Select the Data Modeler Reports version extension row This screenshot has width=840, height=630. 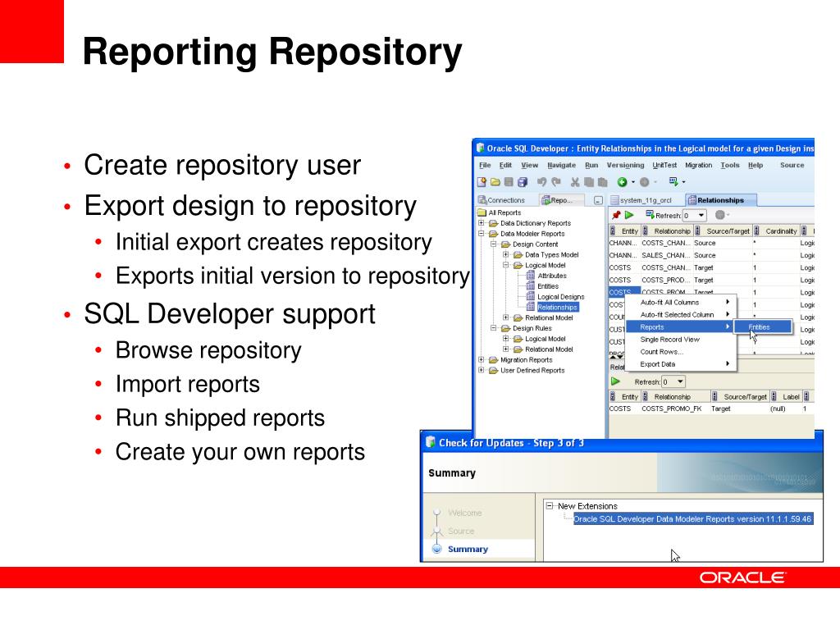pyautogui.click(x=693, y=519)
